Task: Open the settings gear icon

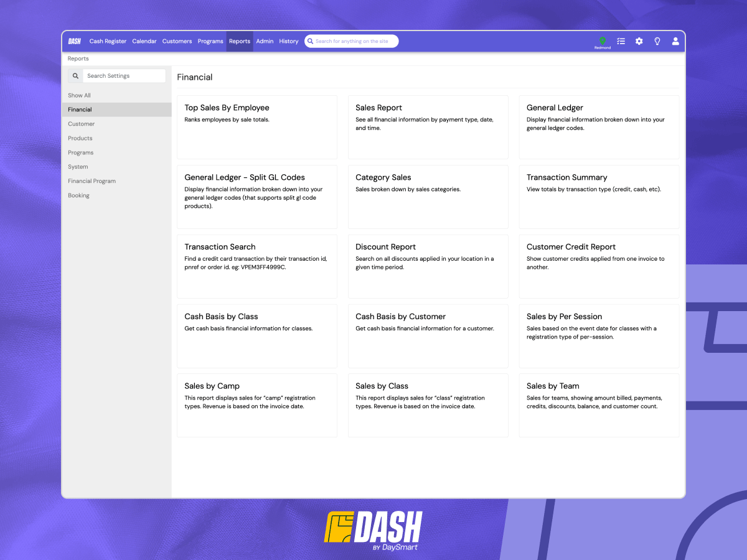Action: click(639, 41)
